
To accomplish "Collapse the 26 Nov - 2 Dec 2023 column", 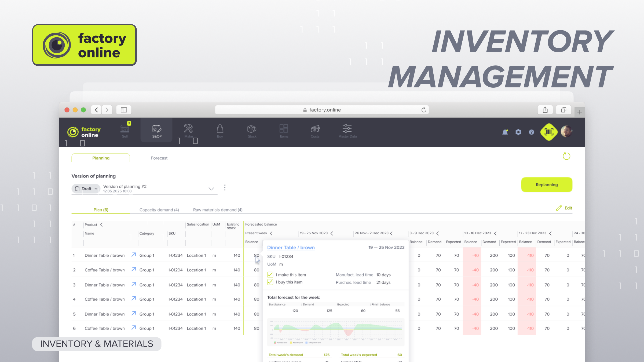I will pyautogui.click(x=391, y=233).
